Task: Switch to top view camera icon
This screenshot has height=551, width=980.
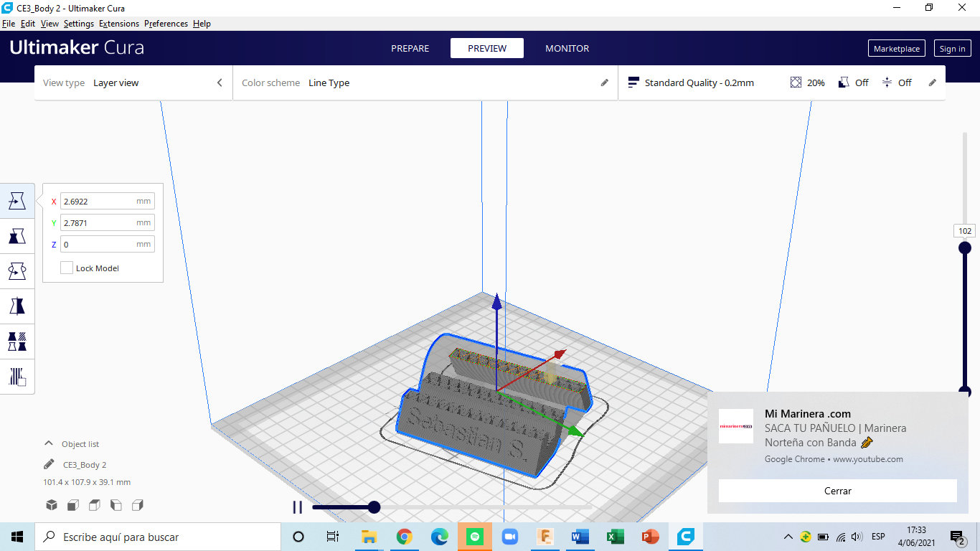Action: click(95, 505)
